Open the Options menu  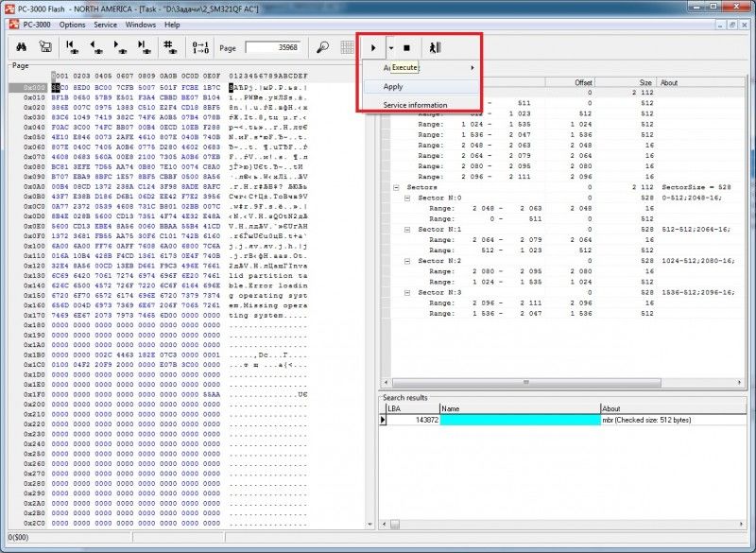click(72, 25)
